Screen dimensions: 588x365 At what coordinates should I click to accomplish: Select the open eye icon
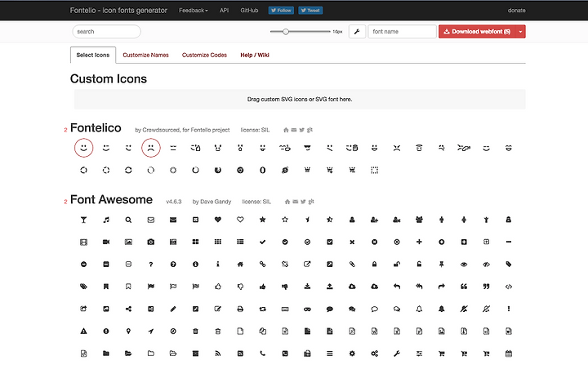[464, 265]
